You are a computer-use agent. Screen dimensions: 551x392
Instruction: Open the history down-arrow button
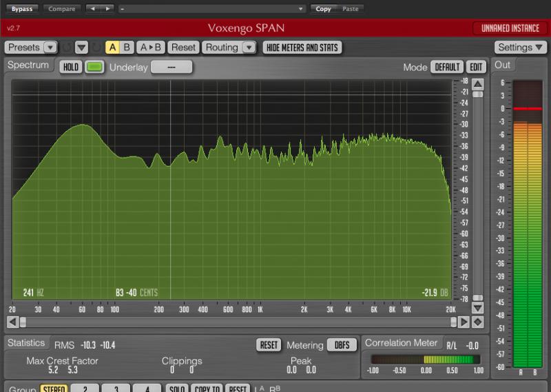point(81,47)
